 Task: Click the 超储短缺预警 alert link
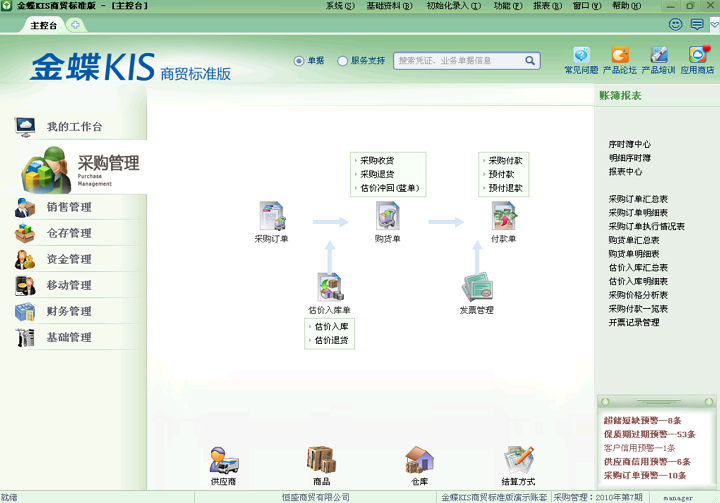pyautogui.click(x=642, y=421)
